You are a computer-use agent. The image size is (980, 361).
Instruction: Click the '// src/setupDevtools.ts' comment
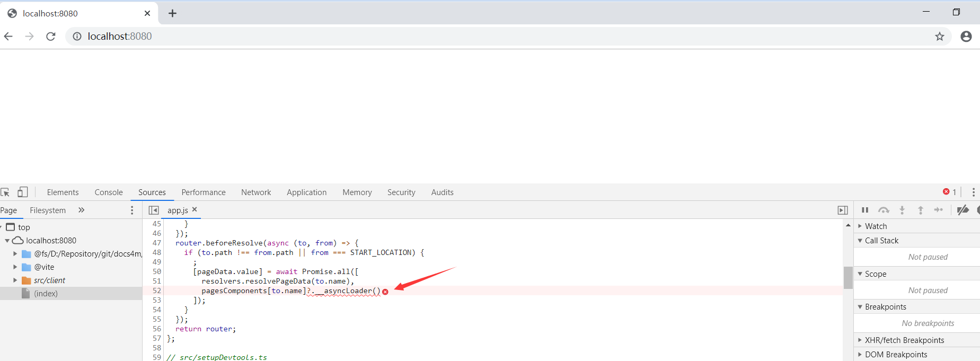[x=217, y=357]
